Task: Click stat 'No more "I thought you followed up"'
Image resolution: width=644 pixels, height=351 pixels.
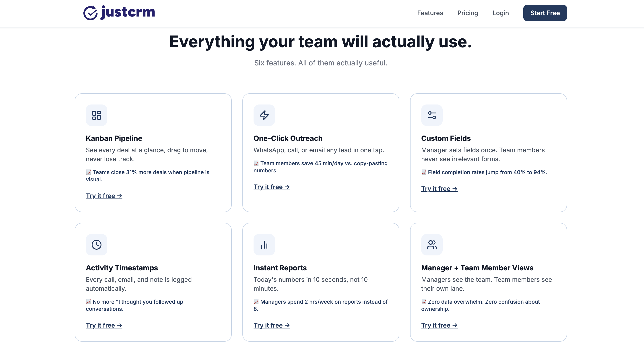Action: point(139,302)
